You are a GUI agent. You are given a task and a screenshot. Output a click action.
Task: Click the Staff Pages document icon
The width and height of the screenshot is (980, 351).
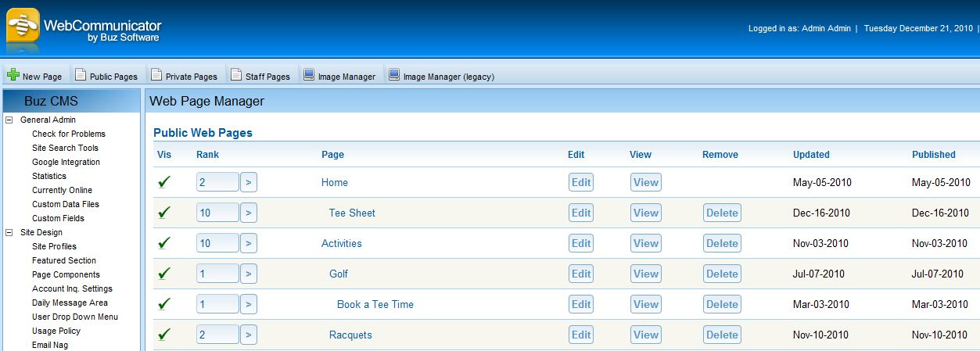[235, 75]
